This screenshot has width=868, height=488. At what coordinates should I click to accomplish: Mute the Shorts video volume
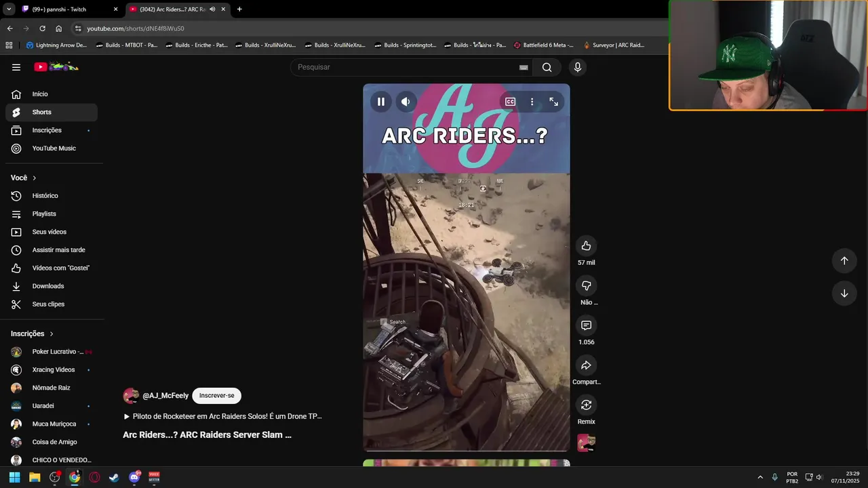[406, 102]
